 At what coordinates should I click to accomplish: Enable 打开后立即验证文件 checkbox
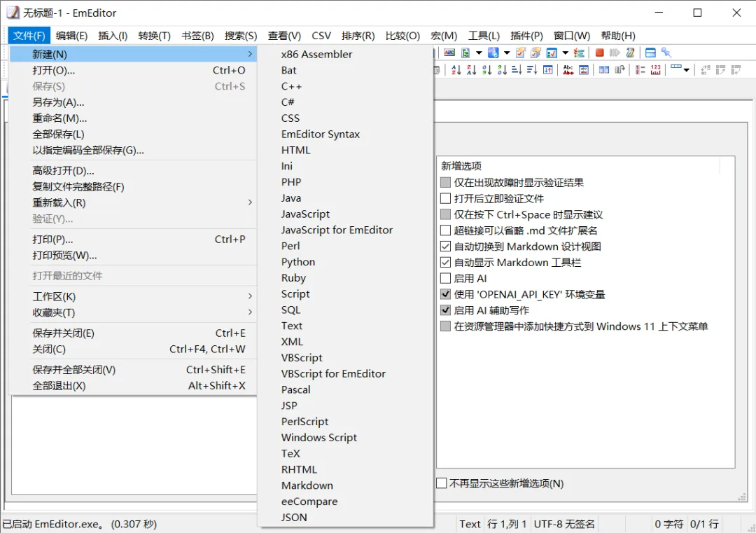(x=445, y=198)
